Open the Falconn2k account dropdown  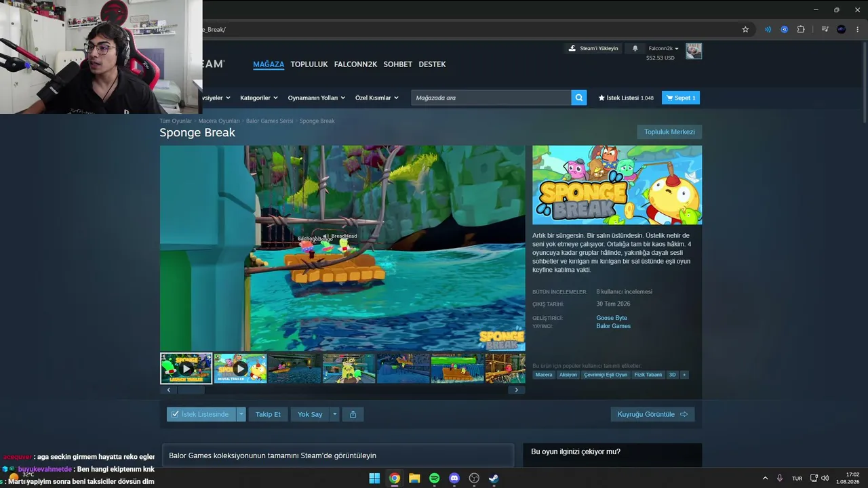point(664,48)
